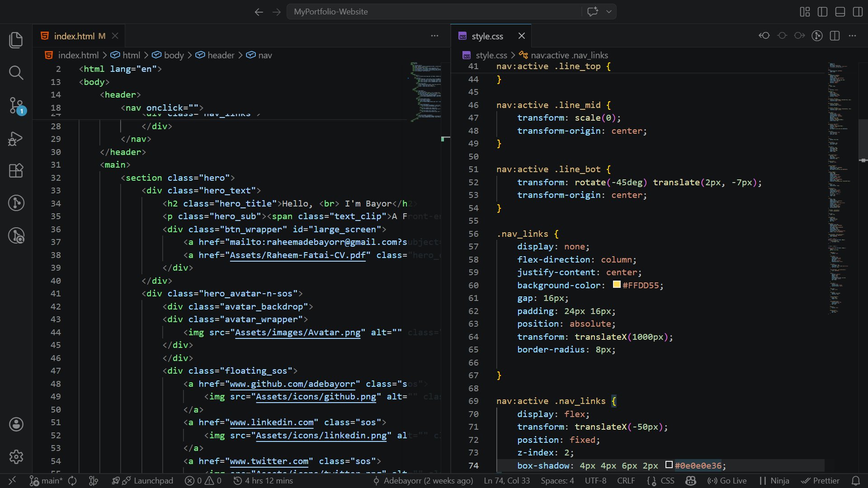Screen dimensions: 868x488
Task: Open the Explorer files view
Action: point(16,40)
